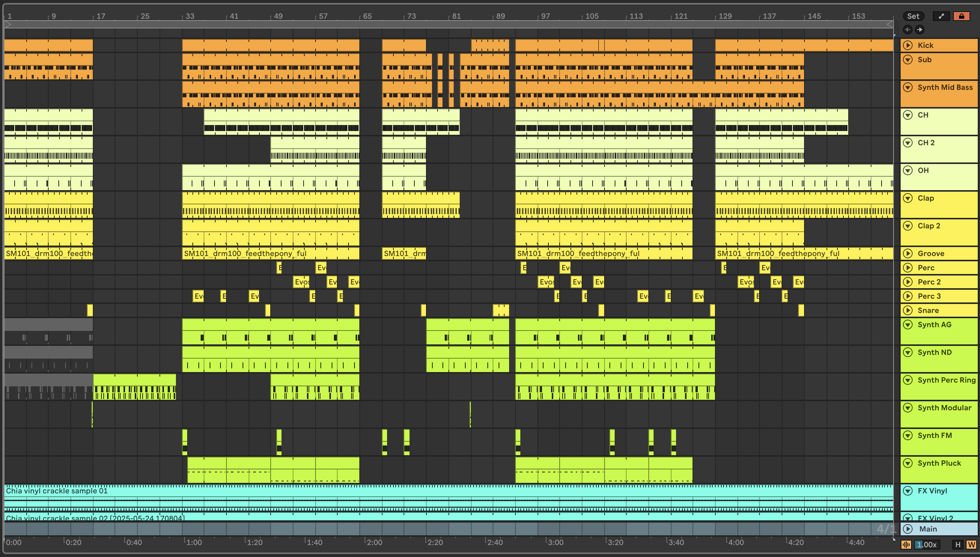The image size is (980, 557).
Task: Unfold the Groove track
Action: [x=908, y=253]
